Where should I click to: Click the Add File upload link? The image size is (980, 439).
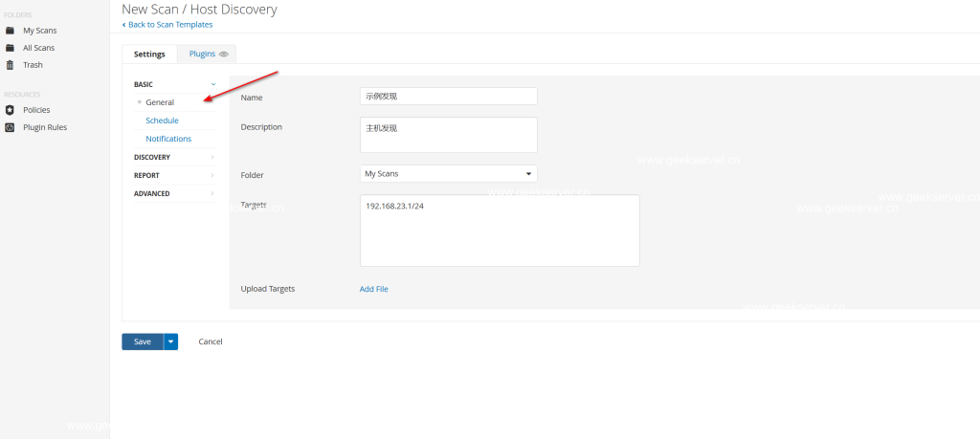374,289
